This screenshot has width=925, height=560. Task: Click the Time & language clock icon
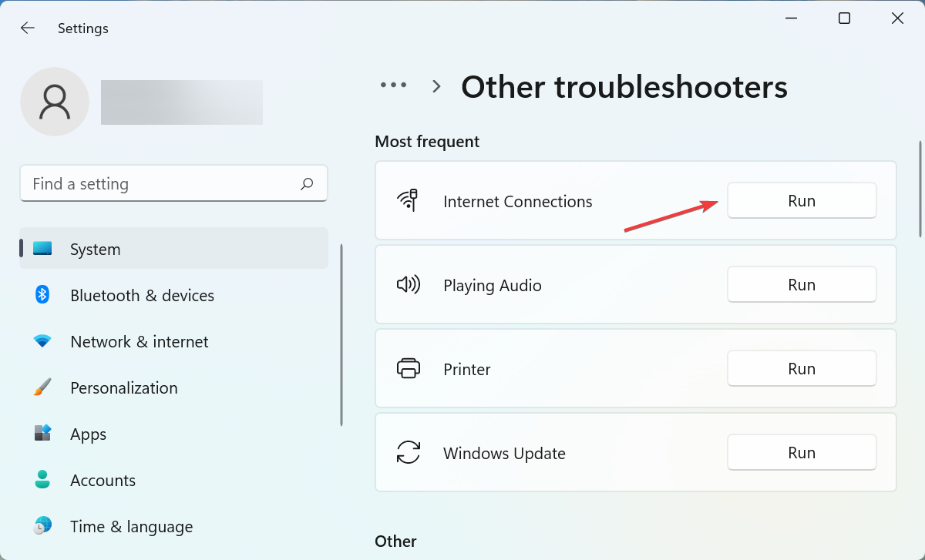point(42,526)
